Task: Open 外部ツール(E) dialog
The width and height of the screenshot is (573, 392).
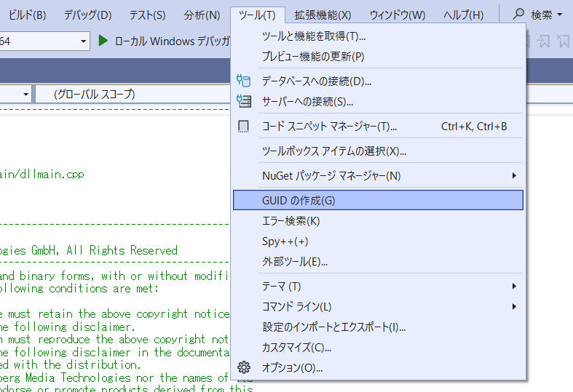Action: coord(294,261)
